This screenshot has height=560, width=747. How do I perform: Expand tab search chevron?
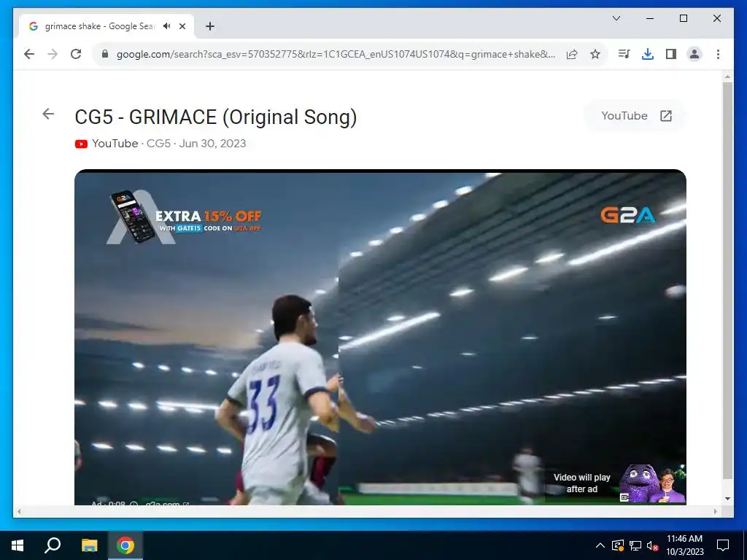coord(616,18)
